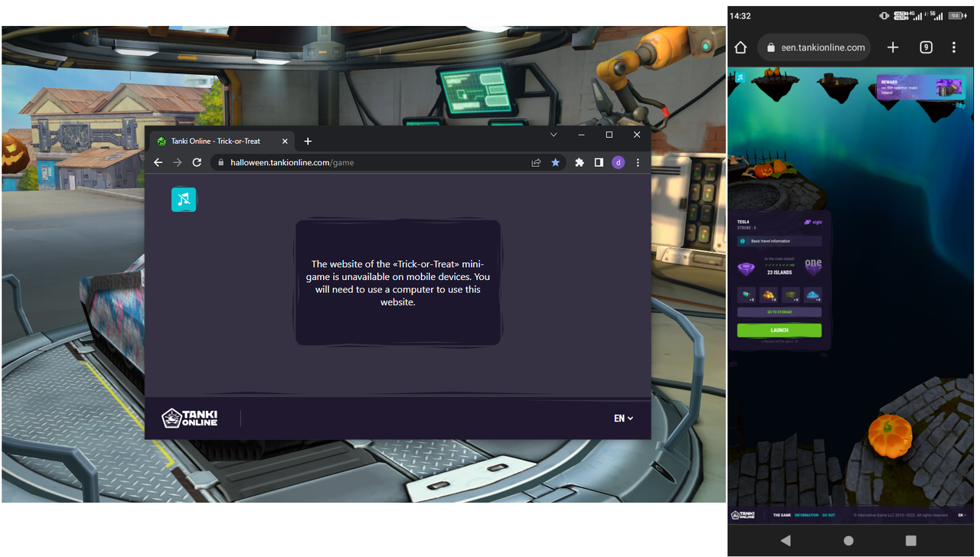Click the "23 ISLANDS" text
Image resolution: width=980 pixels, height=557 pixels.
click(779, 272)
